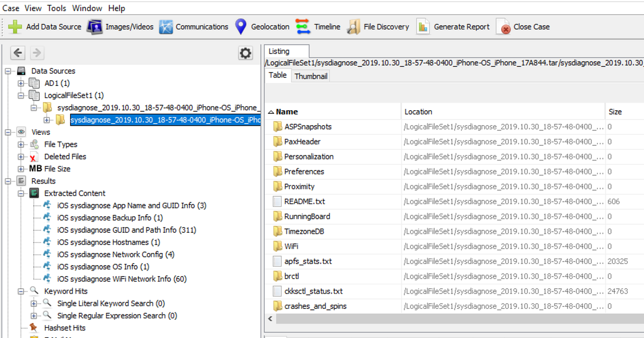Click the Hashset Hits pin icon
This screenshot has height=338, width=644.
[x=34, y=327]
